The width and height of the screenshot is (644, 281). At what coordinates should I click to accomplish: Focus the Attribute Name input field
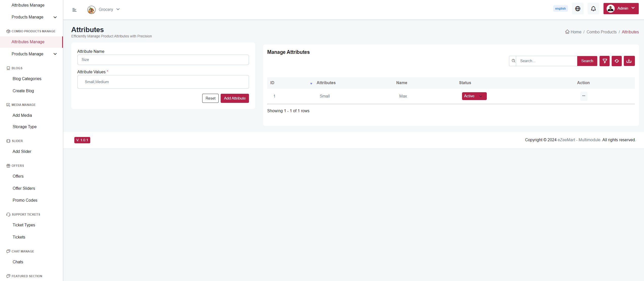163,60
